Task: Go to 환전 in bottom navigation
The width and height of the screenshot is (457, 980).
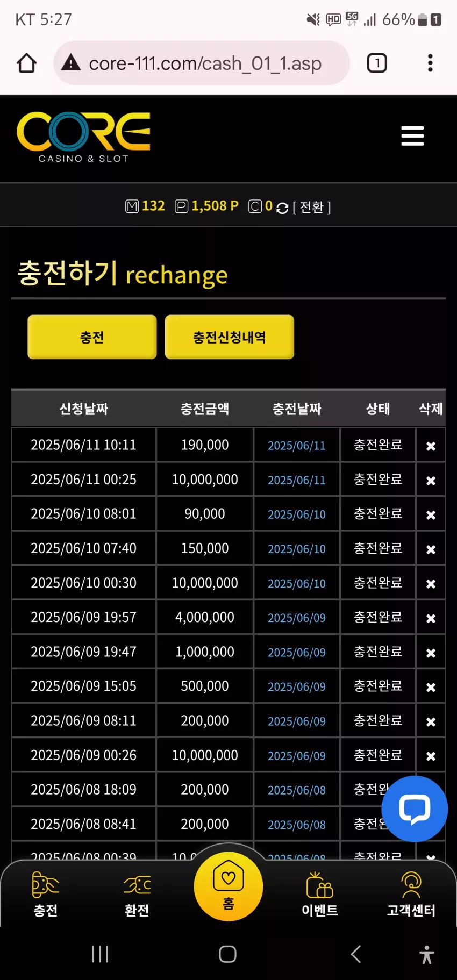Action: tap(137, 895)
